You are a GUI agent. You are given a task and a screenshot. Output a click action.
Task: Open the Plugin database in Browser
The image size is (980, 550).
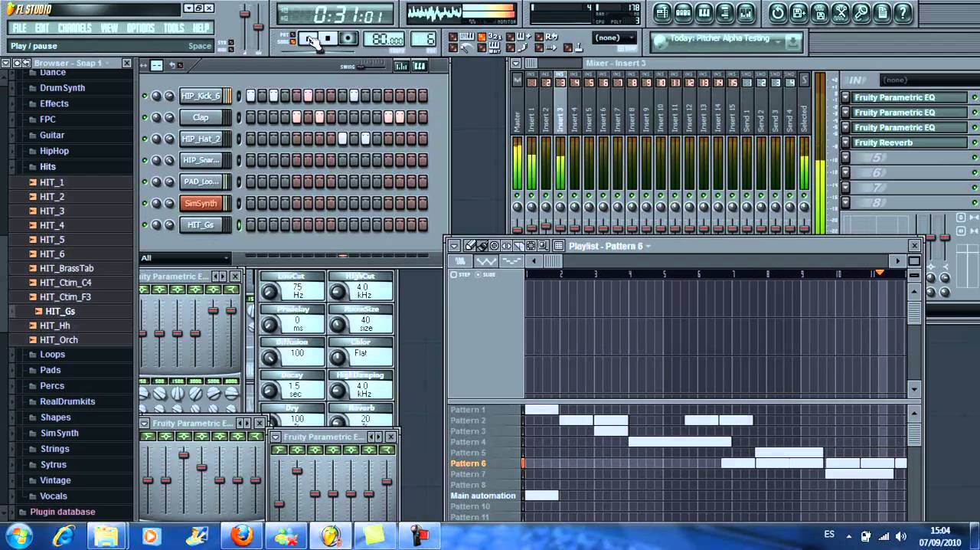click(x=63, y=512)
